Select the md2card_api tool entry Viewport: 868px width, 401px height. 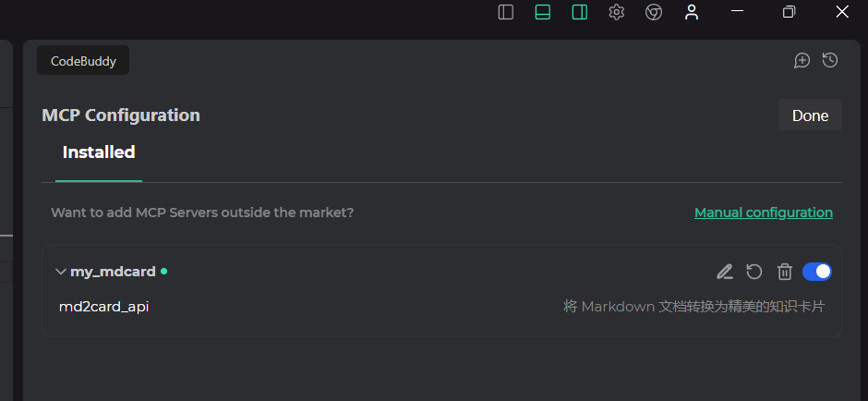click(x=103, y=307)
